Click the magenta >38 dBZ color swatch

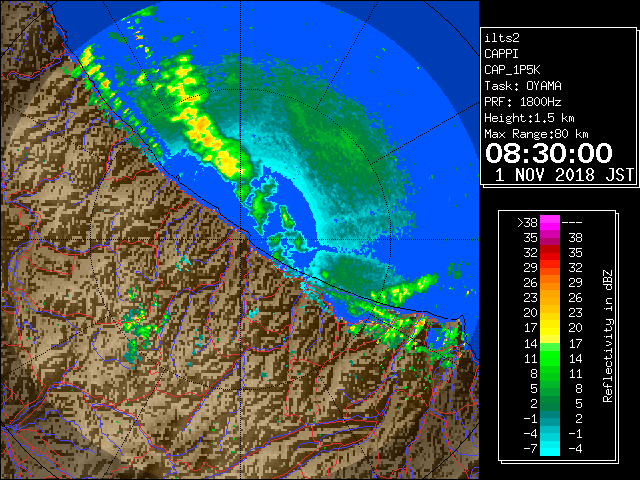coord(550,223)
